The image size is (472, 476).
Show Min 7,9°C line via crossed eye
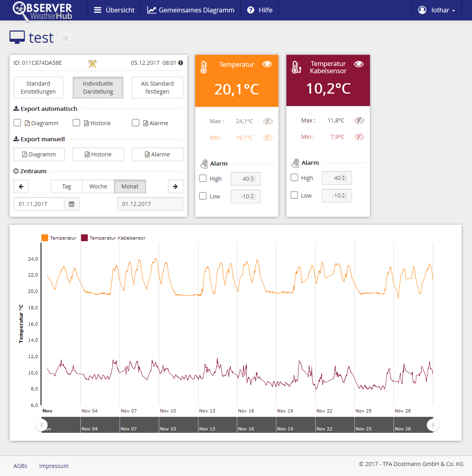tap(359, 137)
